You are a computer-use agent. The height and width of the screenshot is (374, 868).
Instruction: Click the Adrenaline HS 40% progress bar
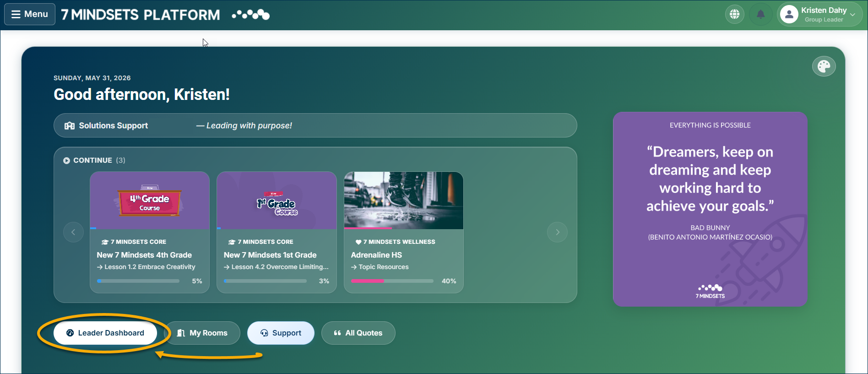(392, 281)
